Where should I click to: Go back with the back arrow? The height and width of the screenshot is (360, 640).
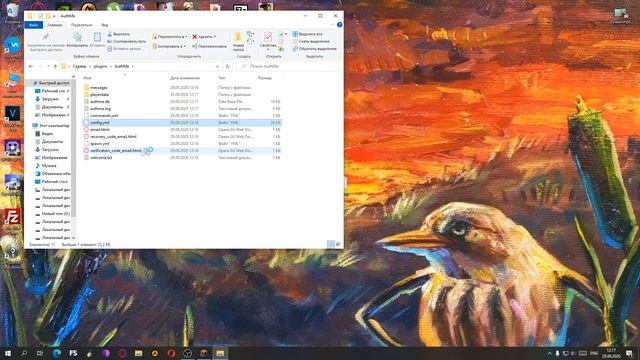31,66
